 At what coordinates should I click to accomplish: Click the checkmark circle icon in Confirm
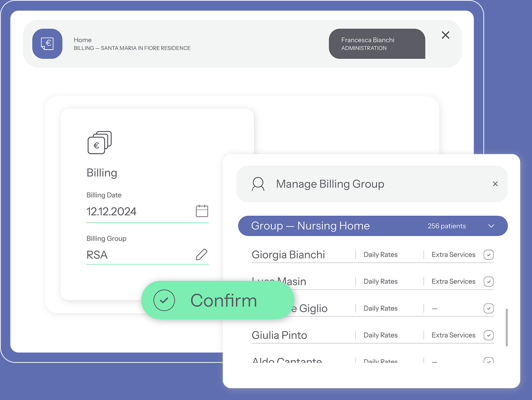tap(164, 300)
